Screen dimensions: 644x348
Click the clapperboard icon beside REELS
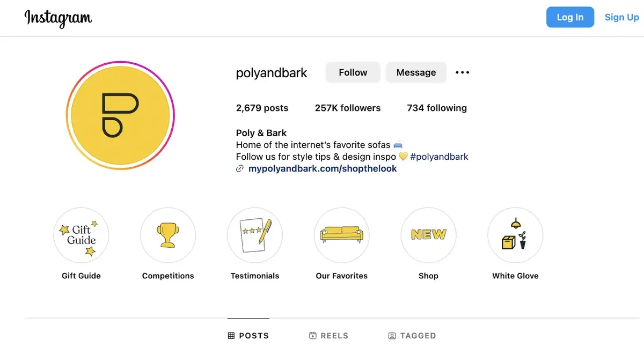(x=312, y=335)
